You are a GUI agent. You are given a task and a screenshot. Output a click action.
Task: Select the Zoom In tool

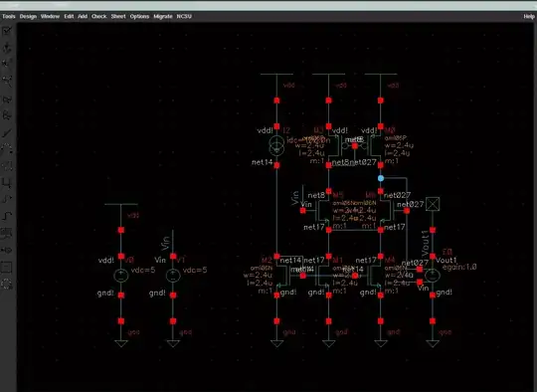7,64
